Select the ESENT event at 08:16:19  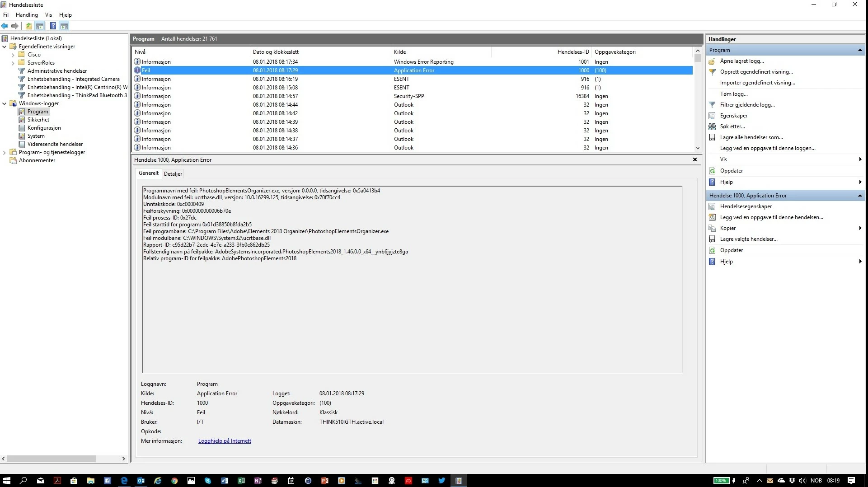click(413, 79)
